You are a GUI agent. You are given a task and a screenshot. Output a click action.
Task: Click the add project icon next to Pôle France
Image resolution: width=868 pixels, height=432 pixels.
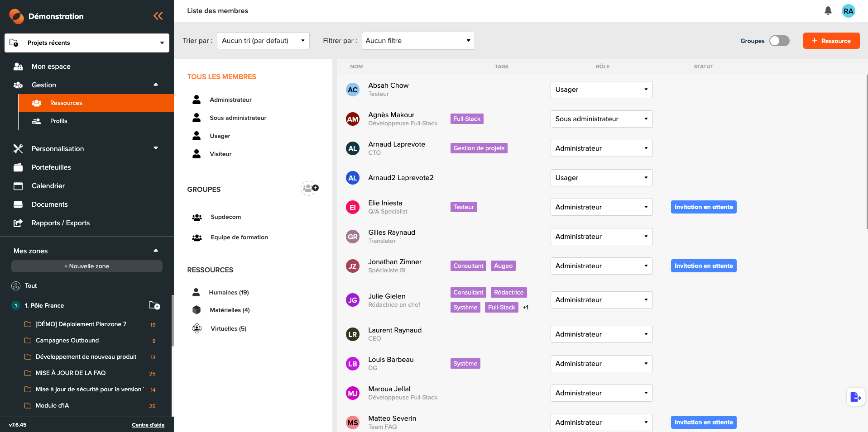pyautogui.click(x=155, y=306)
